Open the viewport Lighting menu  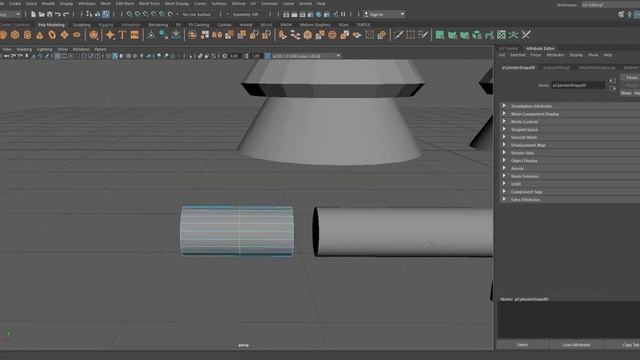click(44, 49)
